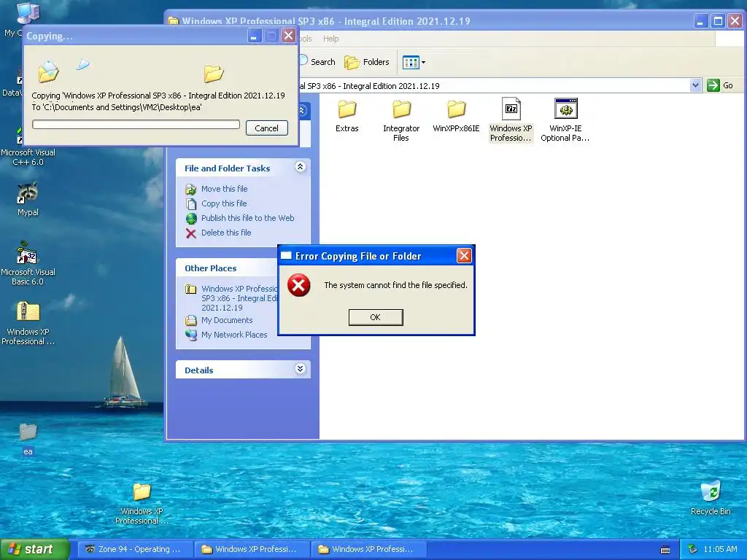Viewport: 747px width, 560px height.
Task: Open the Integrator Files folder
Action: pos(401,121)
